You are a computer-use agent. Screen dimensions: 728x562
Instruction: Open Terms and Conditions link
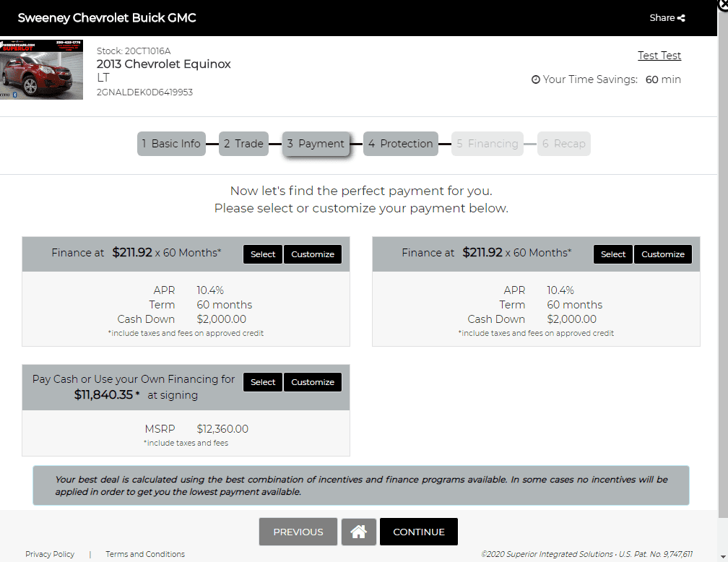point(145,554)
